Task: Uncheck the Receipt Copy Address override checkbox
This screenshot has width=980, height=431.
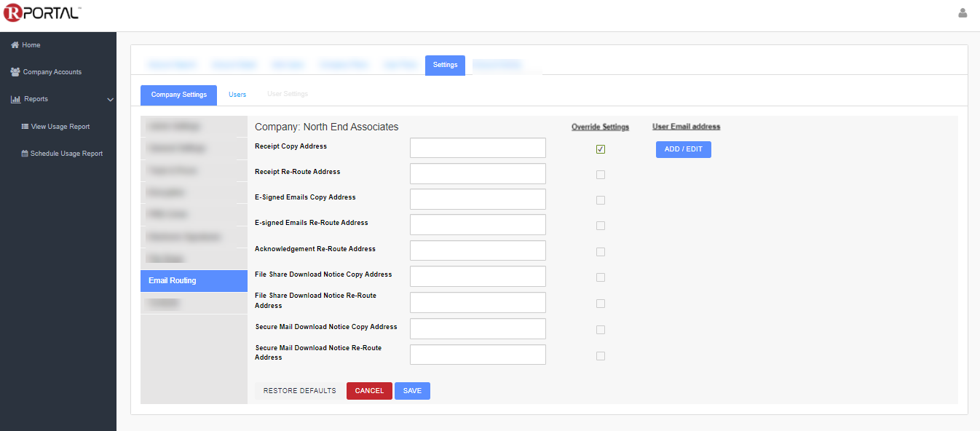Action: (x=600, y=149)
